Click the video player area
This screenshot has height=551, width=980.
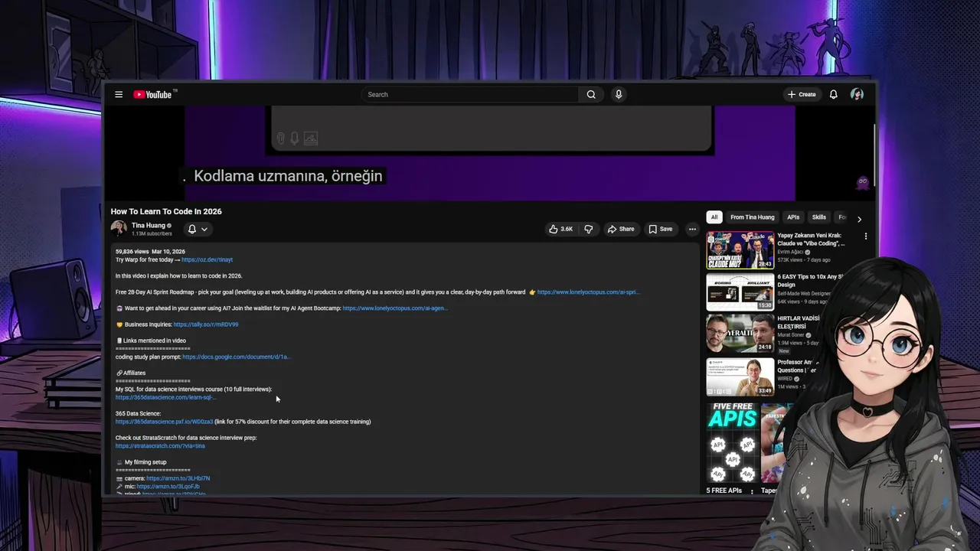[490, 154]
